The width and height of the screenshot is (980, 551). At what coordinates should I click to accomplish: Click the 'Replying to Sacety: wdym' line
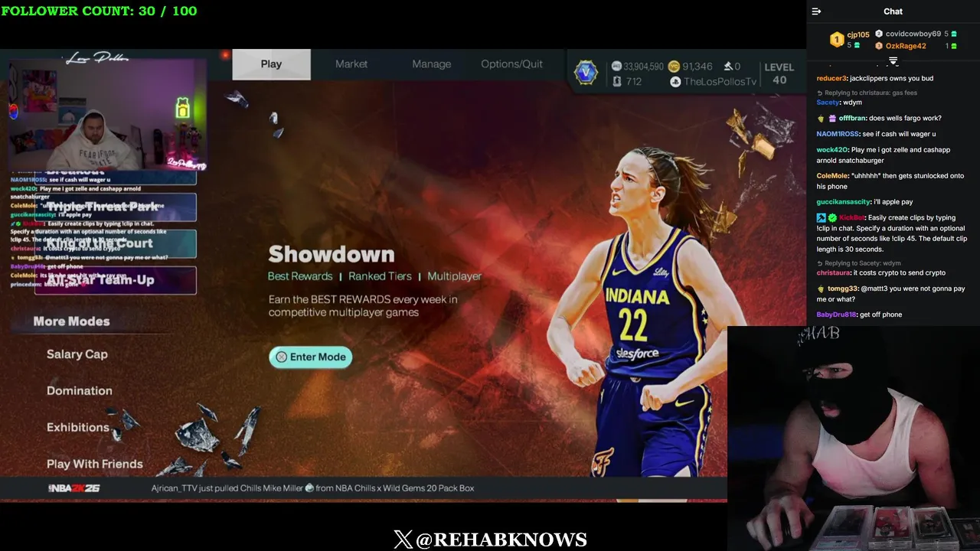click(858, 263)
